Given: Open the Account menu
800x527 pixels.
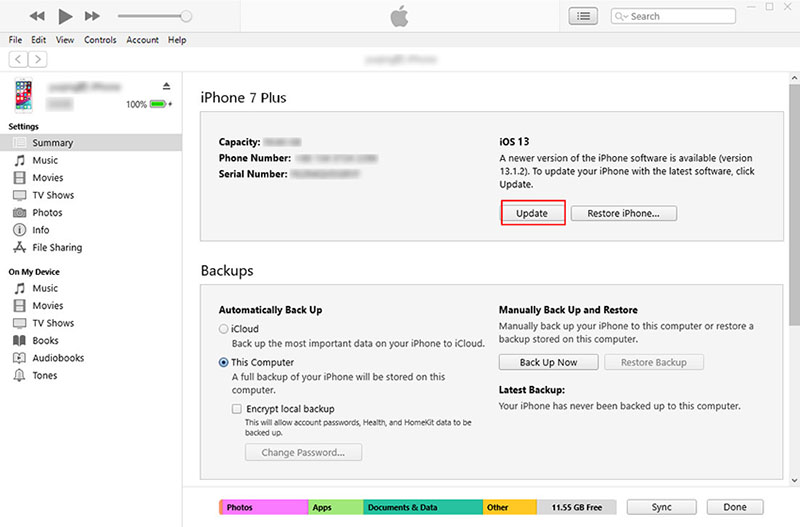Looking at the screenshot, I should click(142, 40).
